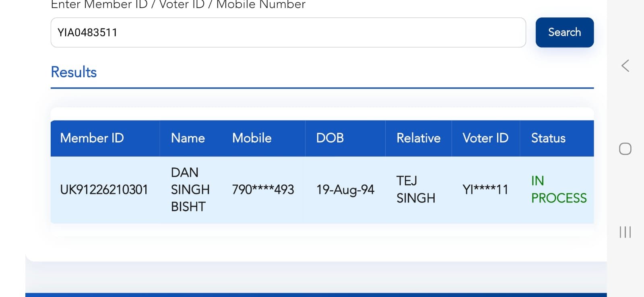Image resolution: width=644 pixels, height=297 pixels.
Task: Click the Mobile column header
Action: (252, 138)
